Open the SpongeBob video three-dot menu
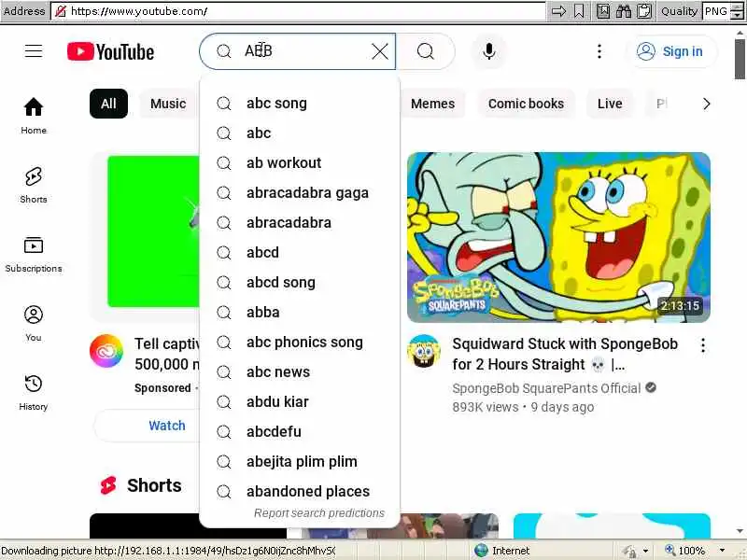Screen dimensions: 747x560 click(703, 345)
